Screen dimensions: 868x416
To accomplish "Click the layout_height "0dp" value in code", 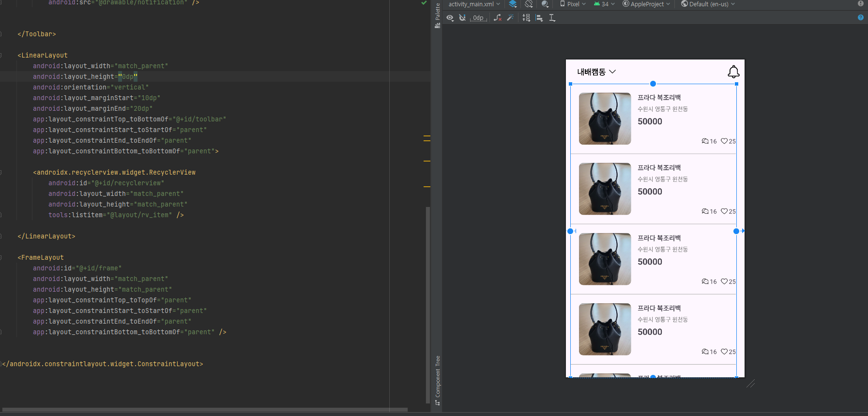I will [128, 76].
